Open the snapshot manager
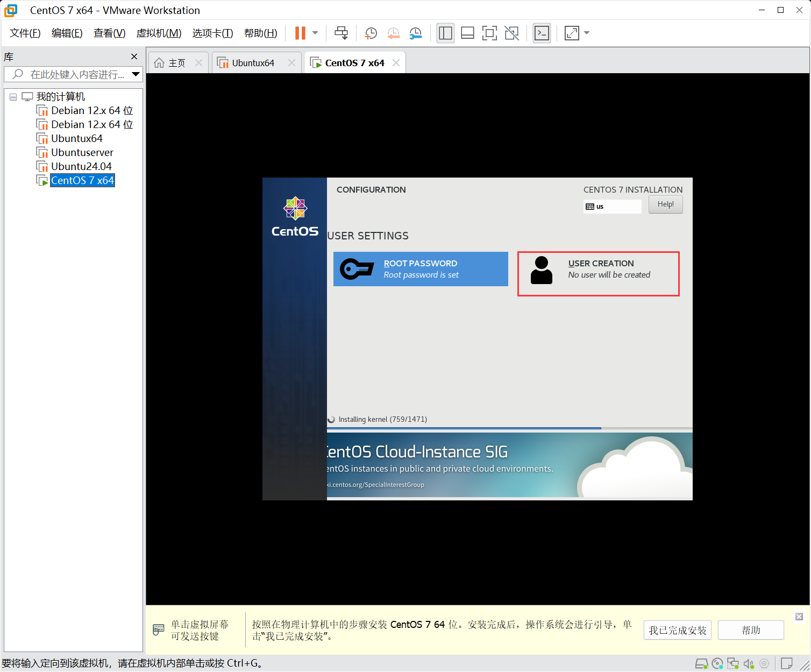This screenshot has width=811, height=672. (415, 33)
